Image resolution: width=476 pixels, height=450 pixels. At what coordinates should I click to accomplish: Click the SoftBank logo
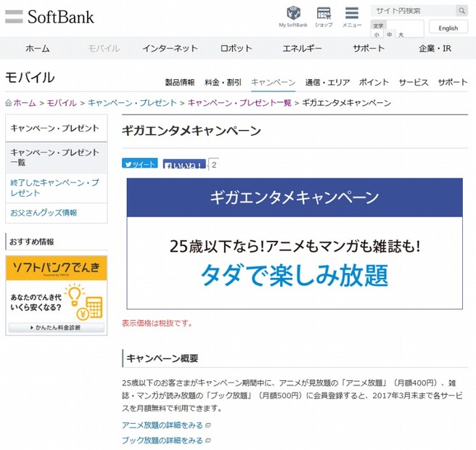point(50,17)
